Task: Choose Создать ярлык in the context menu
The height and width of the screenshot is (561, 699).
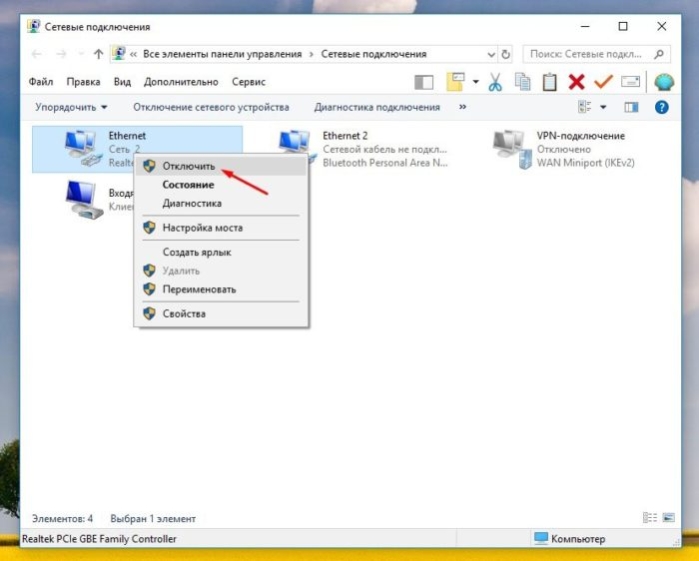Action: click(x=221, y=252)
